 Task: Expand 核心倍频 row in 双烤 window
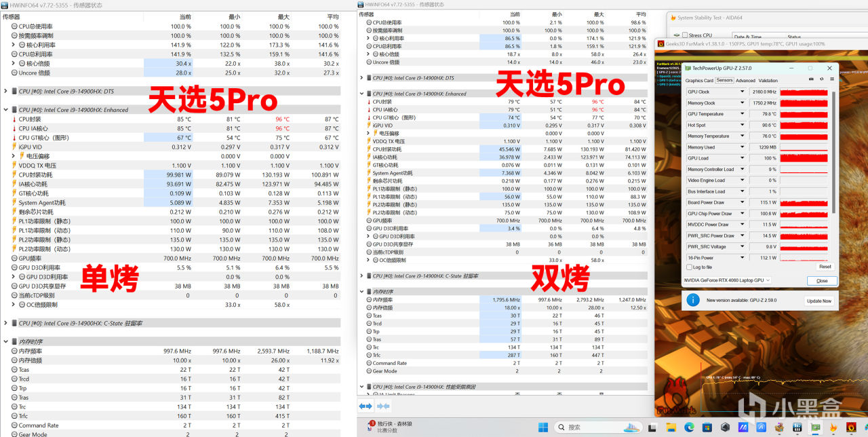tap(368, 54)
